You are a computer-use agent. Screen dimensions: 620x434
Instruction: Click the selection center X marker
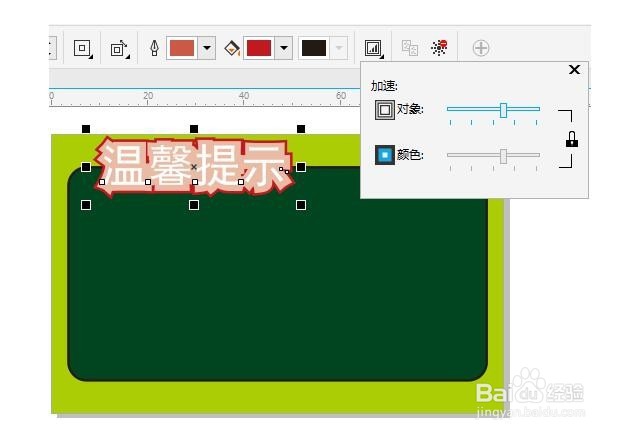tap(194, 167)
